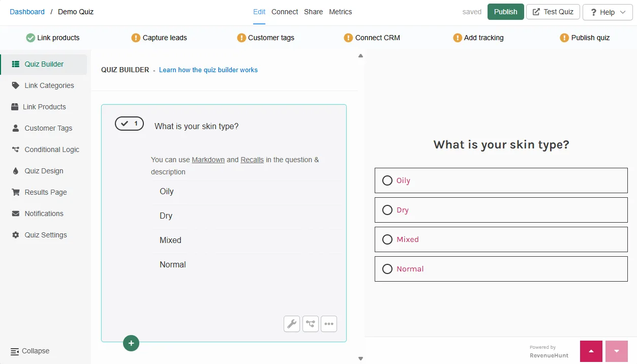The width and height of the screenshot is (637, 364).
Task: Select the Dry radio option in preview
Action: pos(387,210)
